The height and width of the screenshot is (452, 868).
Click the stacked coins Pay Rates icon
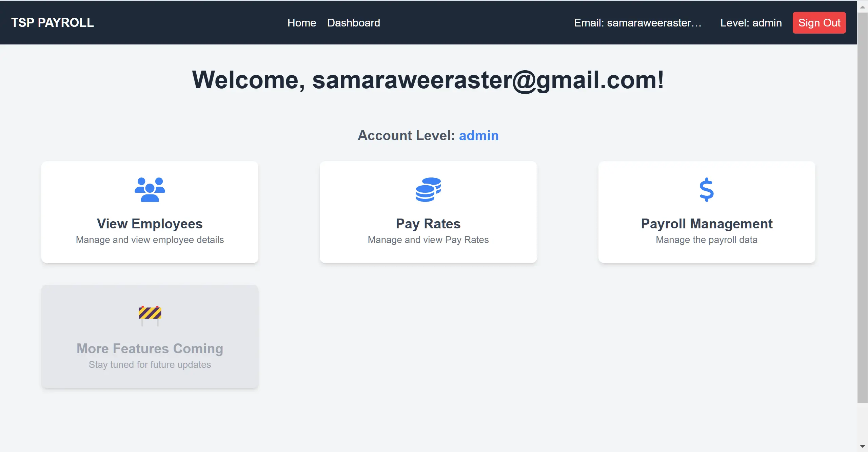pyautogui.click(x=428, y=189)
